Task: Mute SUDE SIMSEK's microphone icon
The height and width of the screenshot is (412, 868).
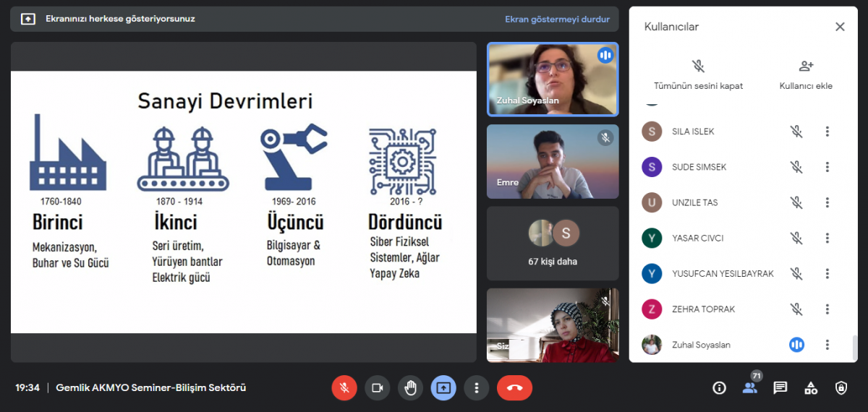Action: [x=796, y=167]
